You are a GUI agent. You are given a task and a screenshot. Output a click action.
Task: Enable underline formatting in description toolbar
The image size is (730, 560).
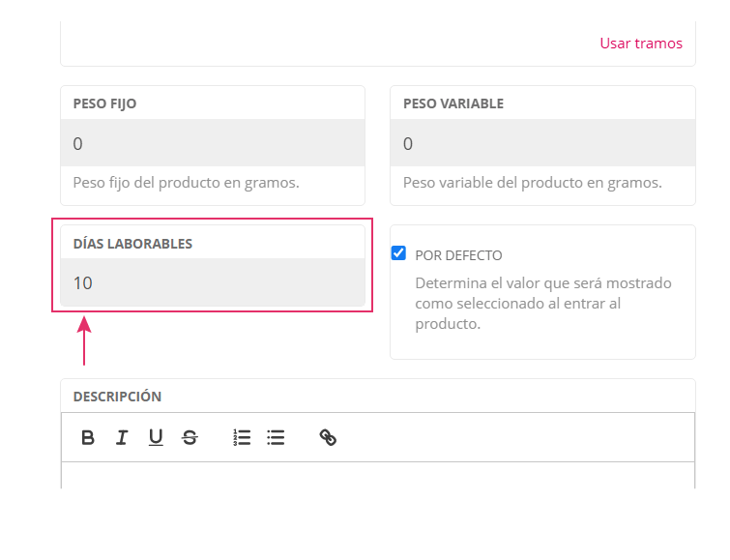coord(156,437)
